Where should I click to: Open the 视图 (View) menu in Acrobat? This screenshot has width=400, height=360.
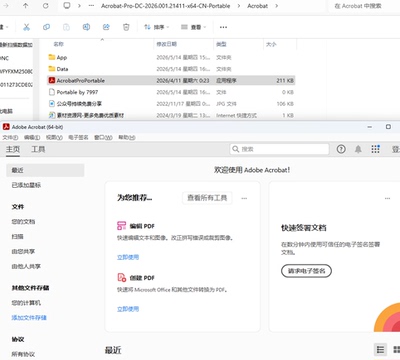54,137
